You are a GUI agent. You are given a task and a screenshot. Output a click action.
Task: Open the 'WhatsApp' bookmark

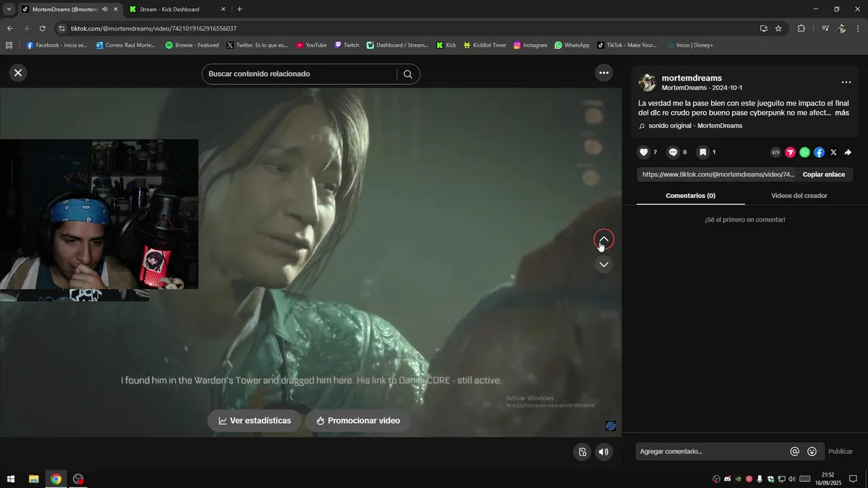click(x=572, y=45)
